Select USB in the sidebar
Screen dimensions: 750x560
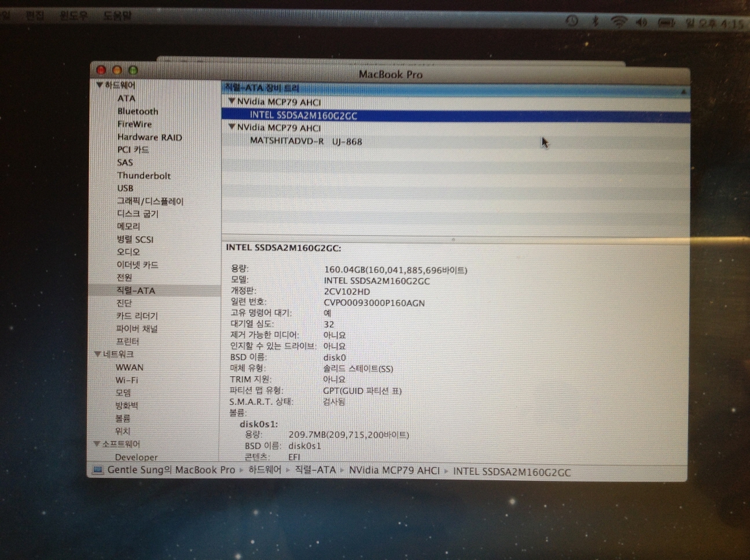125,188
